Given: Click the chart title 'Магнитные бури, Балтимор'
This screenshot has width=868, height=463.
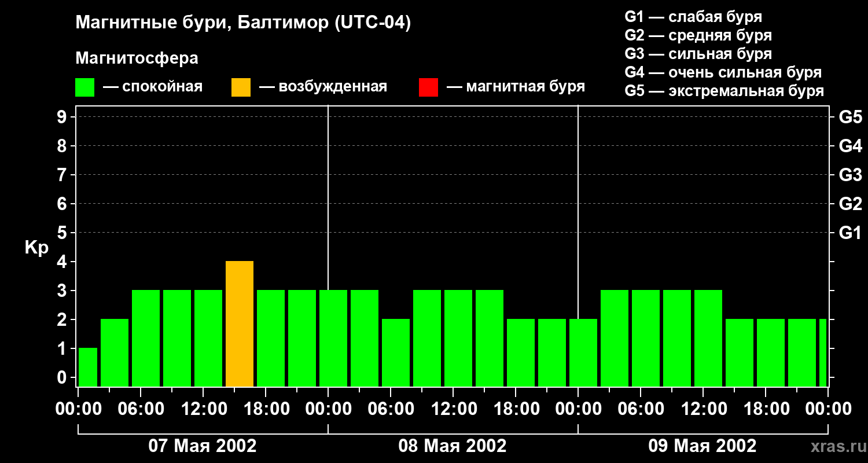Looking at the screenshot, I should [x=243, y=23].
